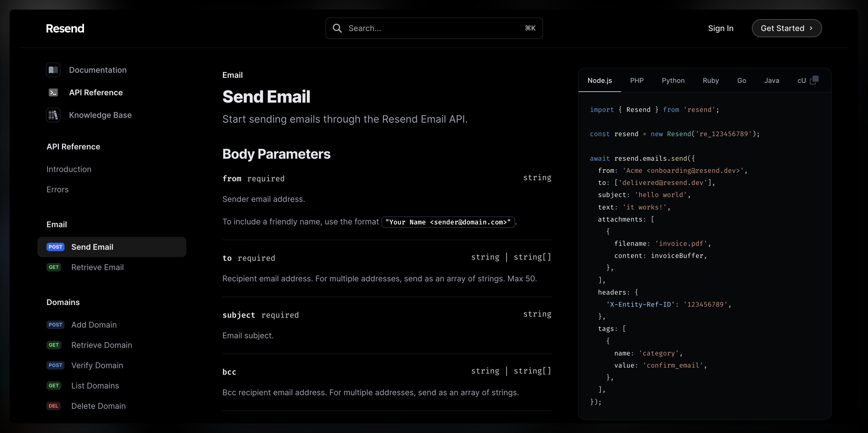Click Sign In
This screenshot has width=868, height=433.
coord(721,28)
